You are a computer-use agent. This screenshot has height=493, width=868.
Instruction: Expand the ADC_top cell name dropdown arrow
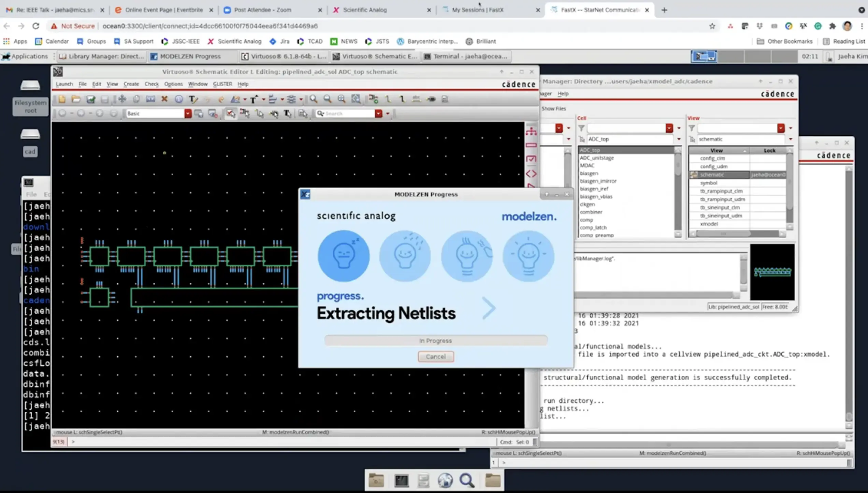679,139
